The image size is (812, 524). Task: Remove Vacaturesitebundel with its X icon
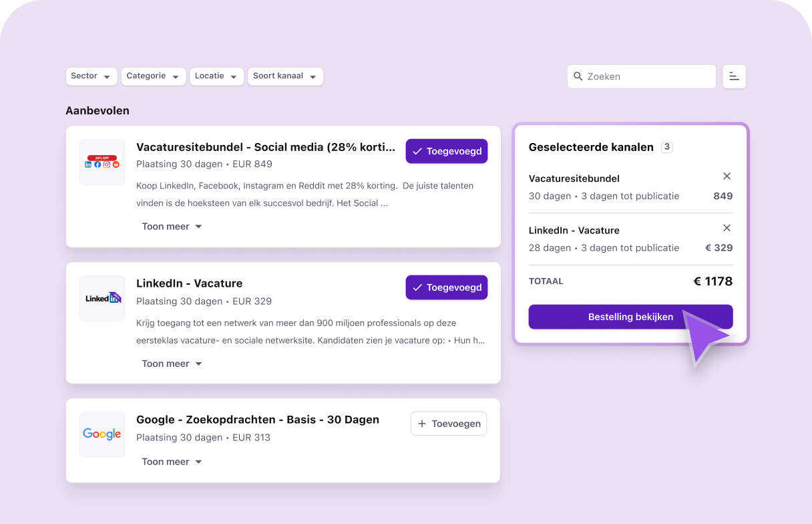click(x=727, y=176)
